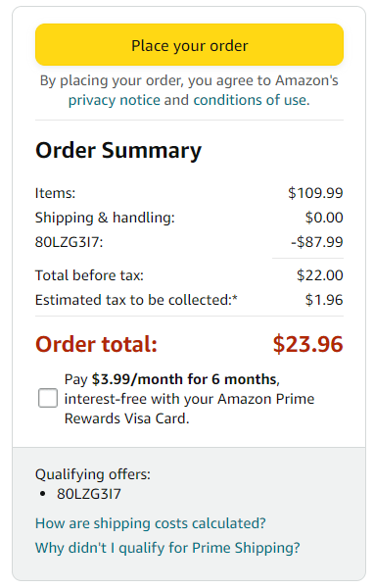Viewport: 374px width, 588px height.
Task: Select the -$87.99 discount amount
Action: (x=317, y=242)
